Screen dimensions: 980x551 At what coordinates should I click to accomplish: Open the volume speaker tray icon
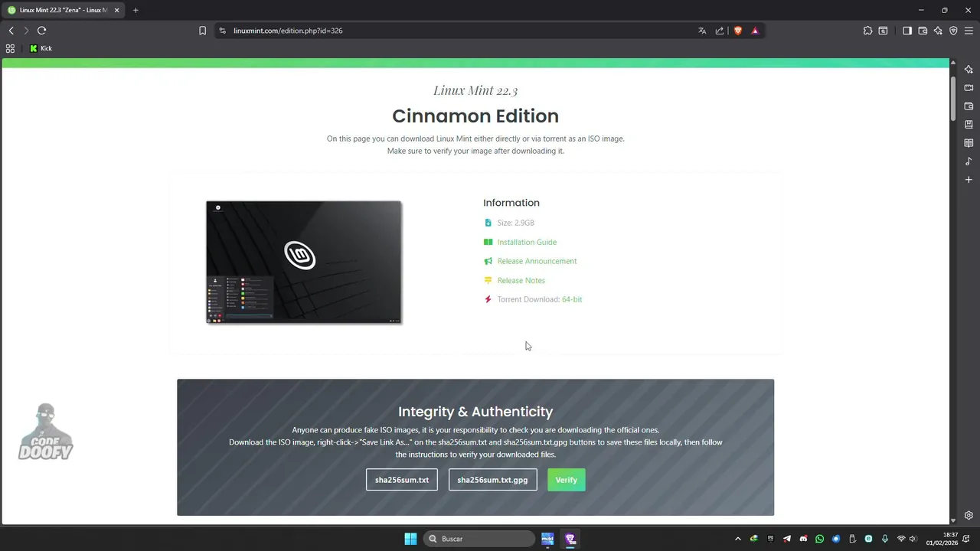(x=913, y=539)
